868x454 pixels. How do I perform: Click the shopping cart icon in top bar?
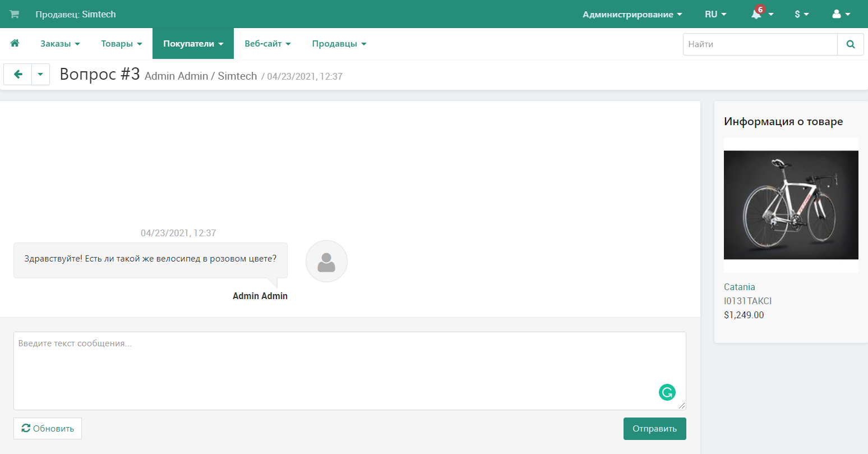coord(14,14)
